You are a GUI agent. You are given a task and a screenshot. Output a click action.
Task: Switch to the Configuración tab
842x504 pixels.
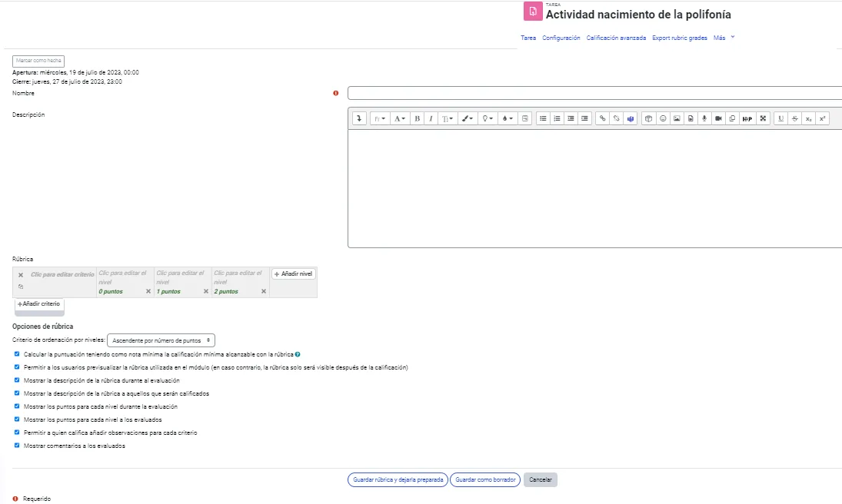coord(561,37)
